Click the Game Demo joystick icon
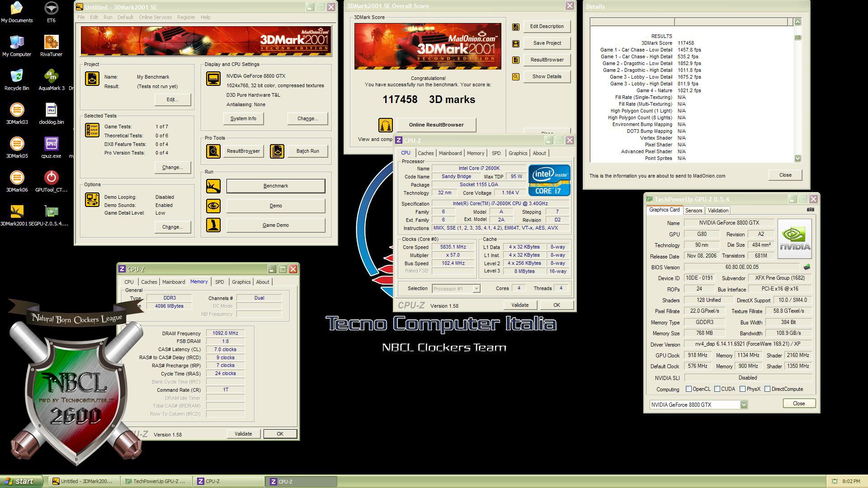Viewport: 868px width, 488px height. [x=213, y=225]
